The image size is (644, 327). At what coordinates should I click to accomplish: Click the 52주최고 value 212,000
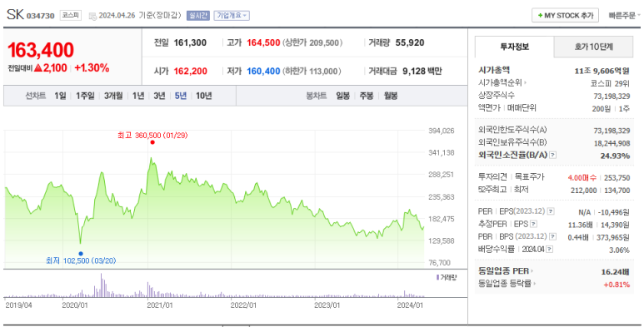(x=584, y=191)
